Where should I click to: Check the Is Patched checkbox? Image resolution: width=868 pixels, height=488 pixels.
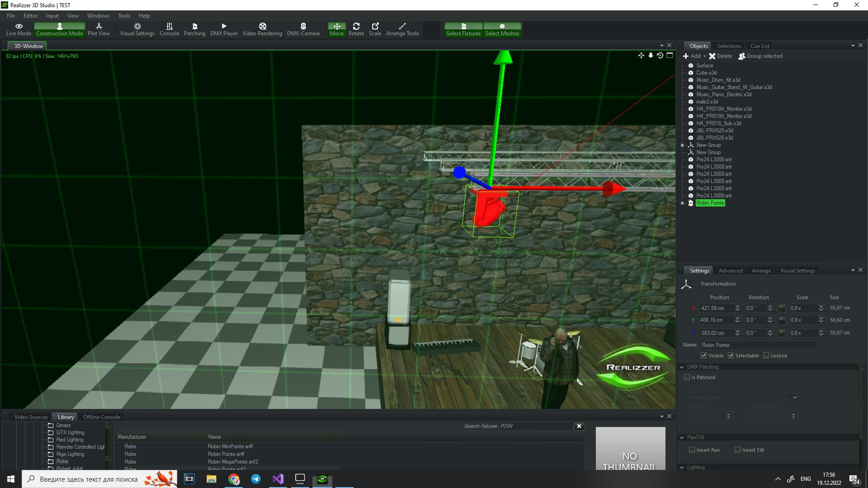pyautogui.click(x=687, y=377)
